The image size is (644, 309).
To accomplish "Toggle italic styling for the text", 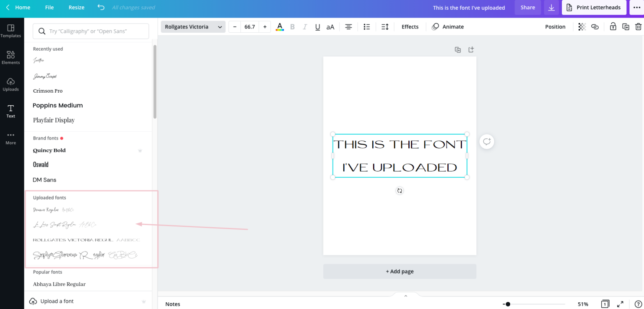I will tap(305, 26).
